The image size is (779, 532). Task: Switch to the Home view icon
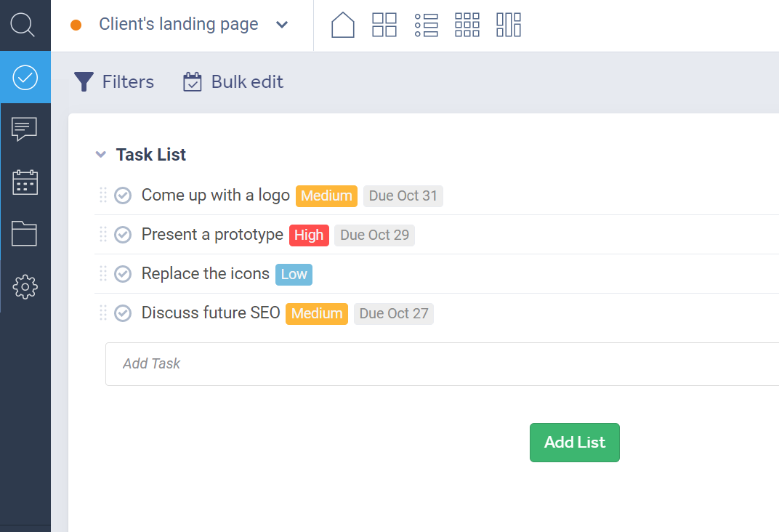[x=342, y=25]
